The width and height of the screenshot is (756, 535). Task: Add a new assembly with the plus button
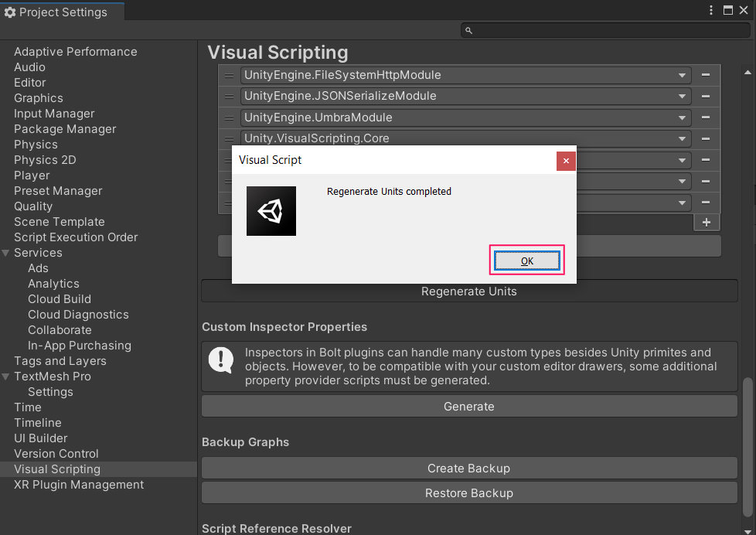click(707, 223)
